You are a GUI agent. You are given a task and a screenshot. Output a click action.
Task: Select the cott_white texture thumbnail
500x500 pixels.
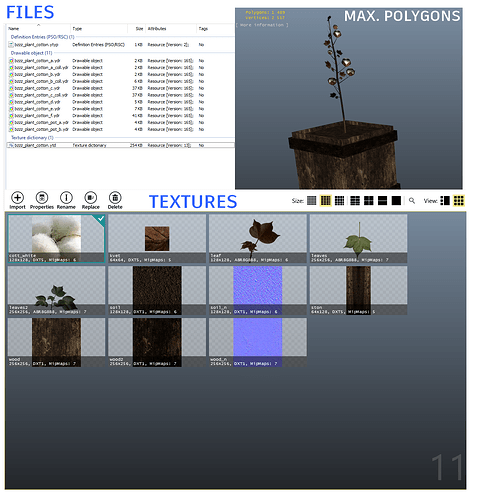point(56,239)
